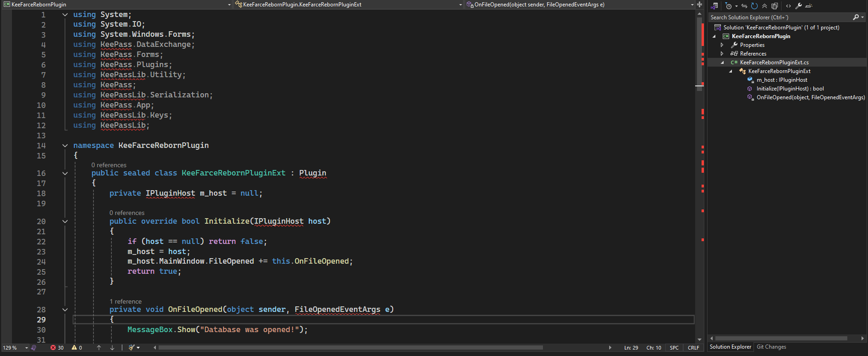Collapse the Initialize method at line 20
Screen dimensions: 868x356
[65, 221]
